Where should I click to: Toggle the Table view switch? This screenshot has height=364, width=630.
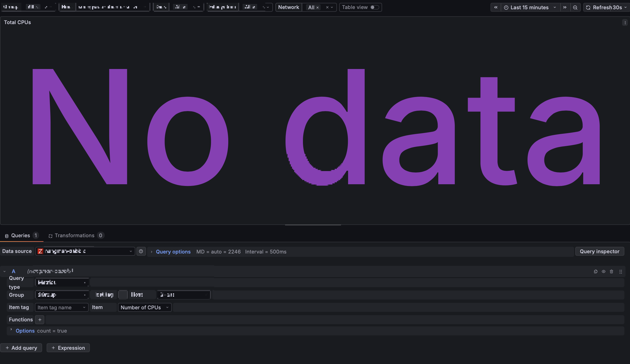point(375,7)
